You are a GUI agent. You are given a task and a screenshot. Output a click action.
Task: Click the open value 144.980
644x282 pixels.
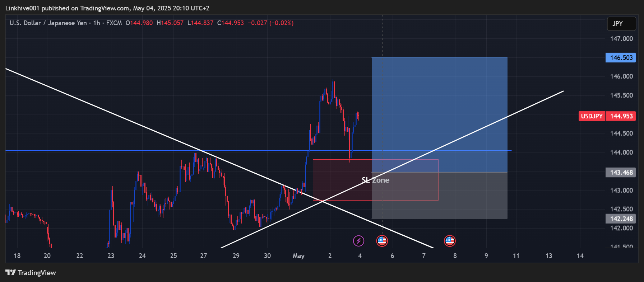point(141,23)
